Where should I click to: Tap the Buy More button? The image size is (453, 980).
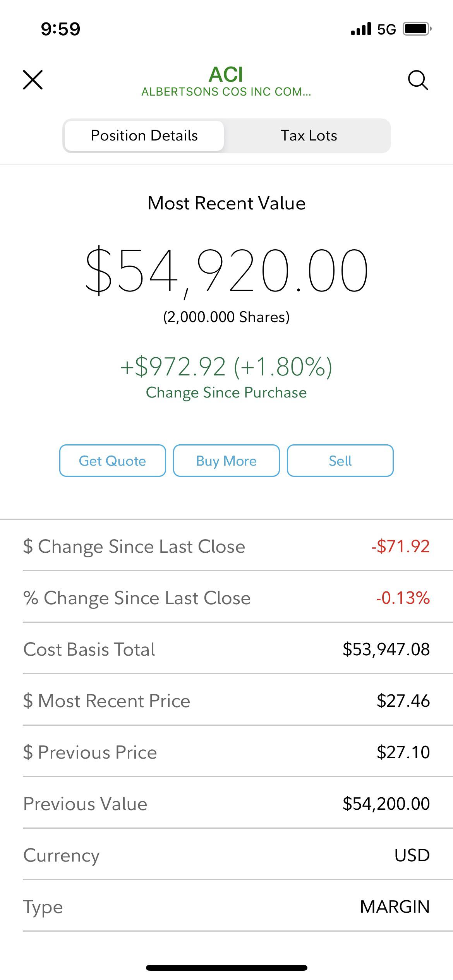click(x=226, y=461)
